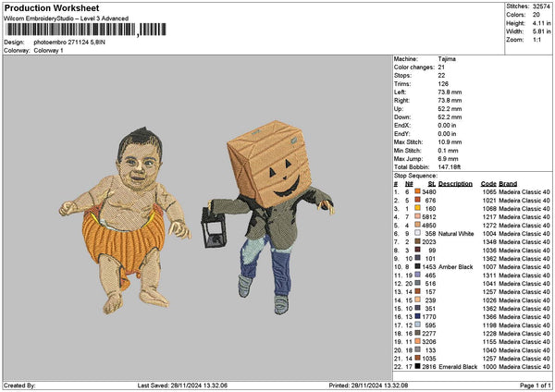Click the 'Created By:' footer label

click(x=19, y=386)
